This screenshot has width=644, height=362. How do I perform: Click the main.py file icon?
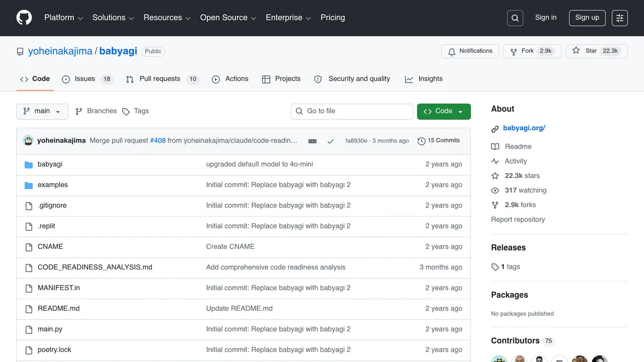pyautogui.click(x=29, y=329)
